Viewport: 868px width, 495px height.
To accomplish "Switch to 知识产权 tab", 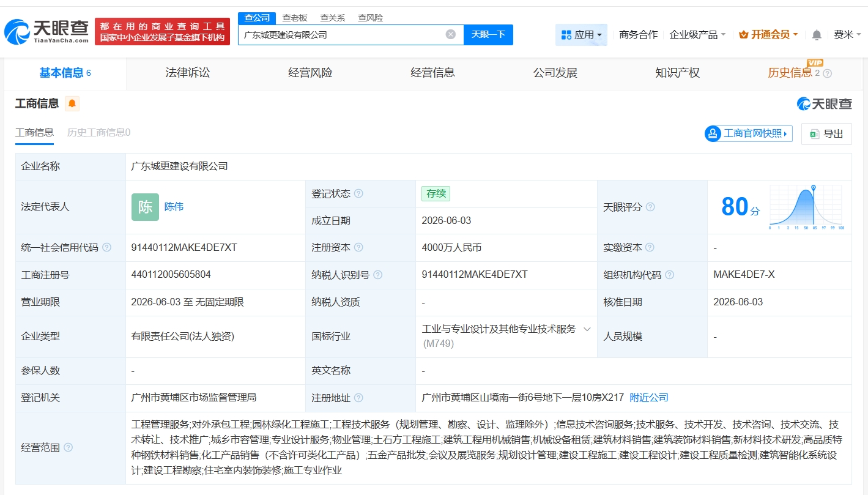I will point(677,73).
